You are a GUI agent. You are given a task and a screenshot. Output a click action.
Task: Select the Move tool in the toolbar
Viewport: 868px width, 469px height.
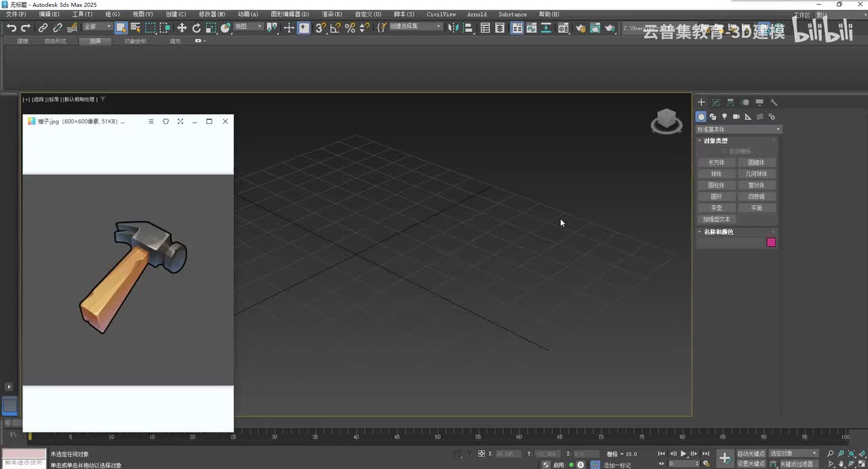point(182,28)
